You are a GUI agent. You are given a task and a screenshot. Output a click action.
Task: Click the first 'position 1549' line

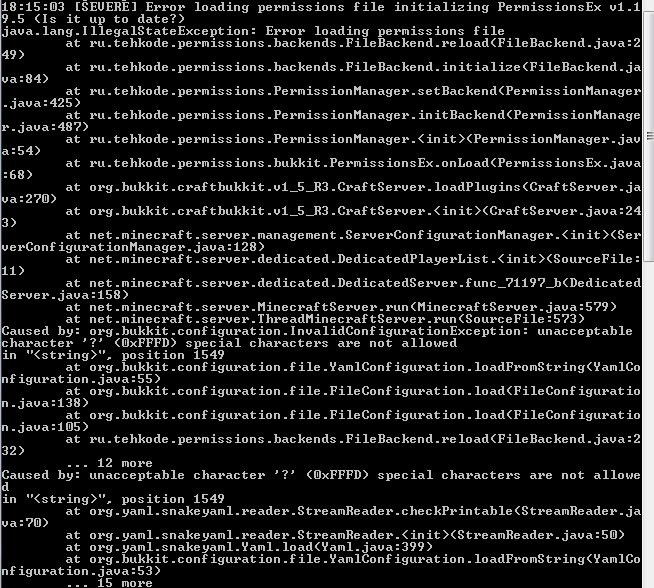click(113, 355)
